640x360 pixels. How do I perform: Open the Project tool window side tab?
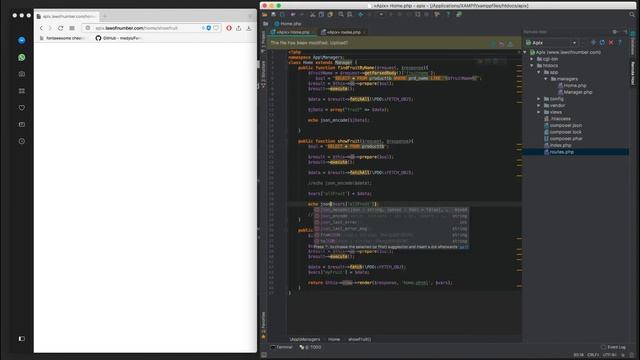[x=263, y=40]
